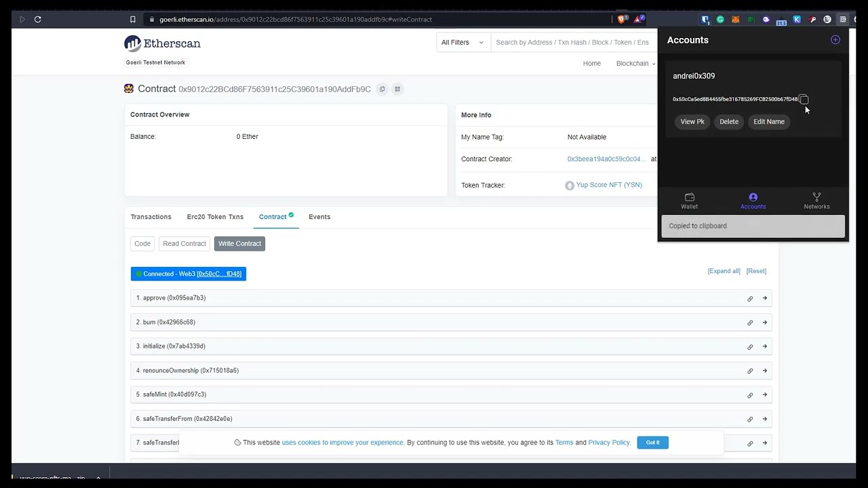Focus the Etherscan search input field
Image resolution: width=868 pixels, height=488 pixels.
574,42
